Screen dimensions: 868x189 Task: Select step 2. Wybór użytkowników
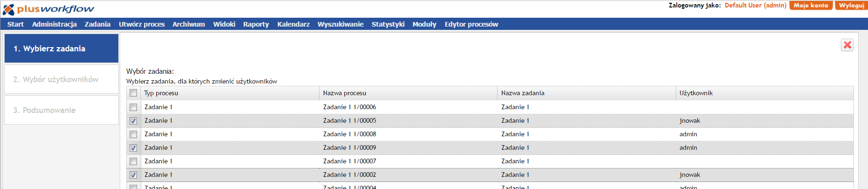tap(61, 79)
